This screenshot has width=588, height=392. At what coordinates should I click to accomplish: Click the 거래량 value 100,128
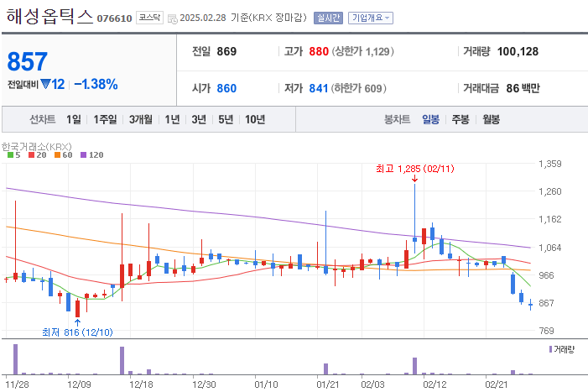pyautogui.click(x=518, y=51)
